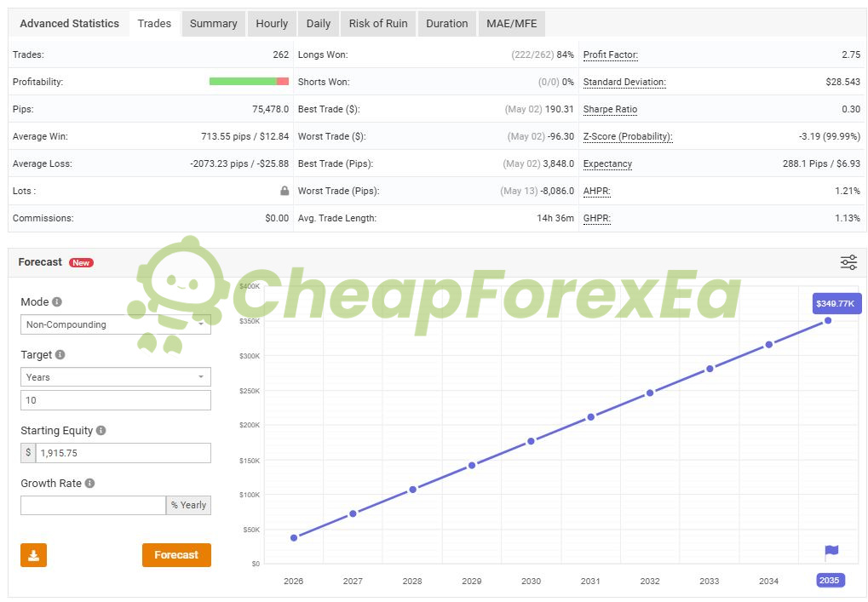Click the Avg. Trade Length value 14h 36m
Screen dimensions: 868x602
tap(555, 218)
